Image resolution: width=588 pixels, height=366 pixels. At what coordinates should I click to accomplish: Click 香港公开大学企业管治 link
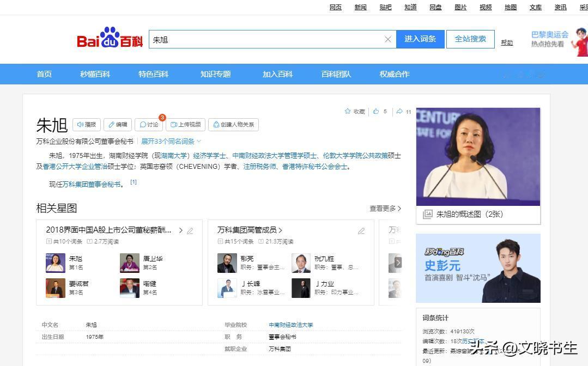click(x=75, y=166)
